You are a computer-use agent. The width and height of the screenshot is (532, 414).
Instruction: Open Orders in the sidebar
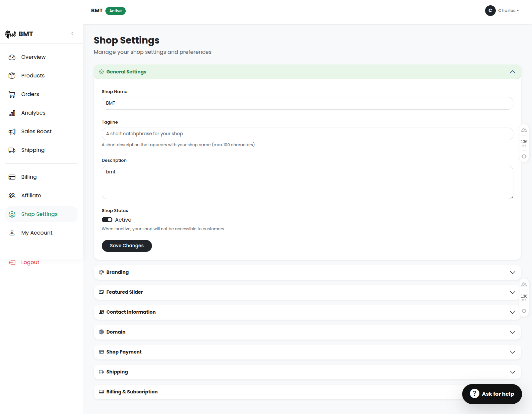pos(41,94)
